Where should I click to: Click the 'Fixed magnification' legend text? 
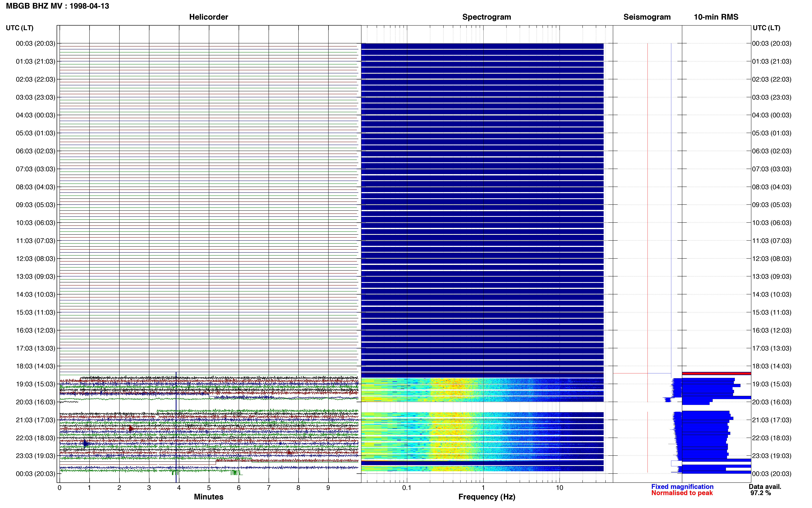click(682, 486)
